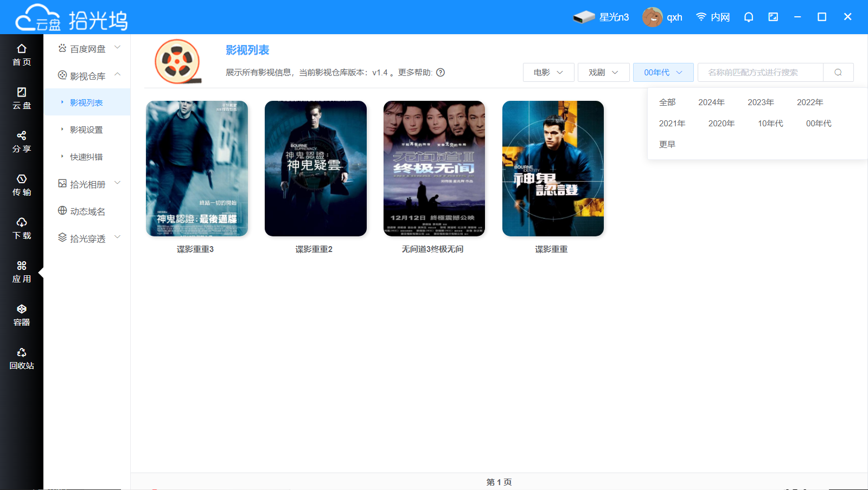Select 更早 in year list
Image resolution: width=868 pixels, height=490 pixels.
pos(667,145)
